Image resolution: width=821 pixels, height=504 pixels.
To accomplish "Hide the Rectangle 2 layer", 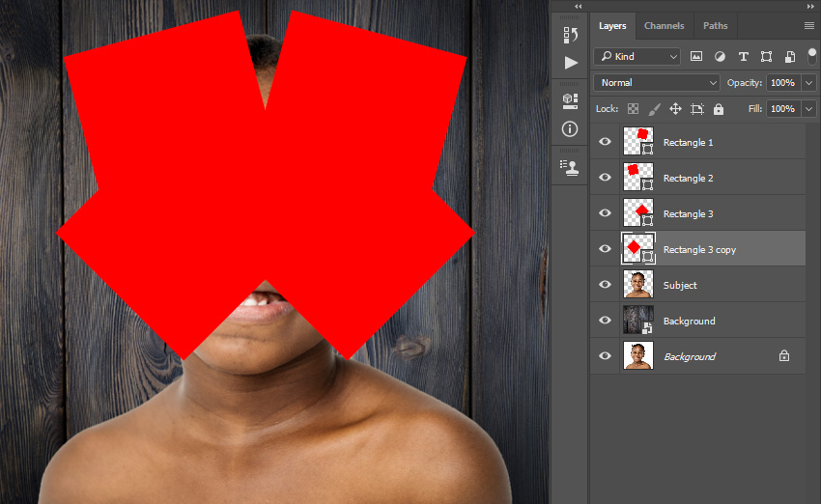I will coord(605,178).
